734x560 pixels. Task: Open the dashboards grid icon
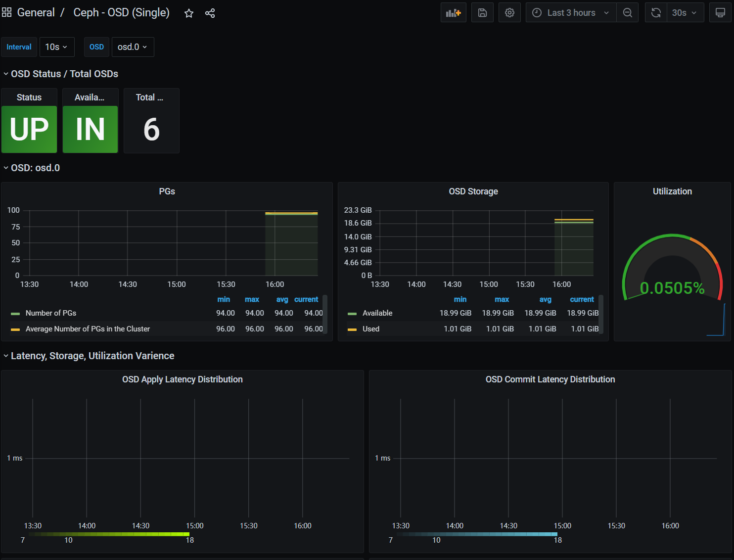click(6, 12)
